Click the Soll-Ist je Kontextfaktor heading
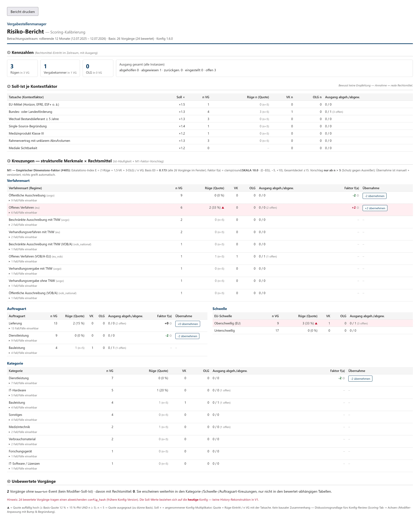Image resolution: width=420 pixels, height=527 pixels. [x=34, y=86]
